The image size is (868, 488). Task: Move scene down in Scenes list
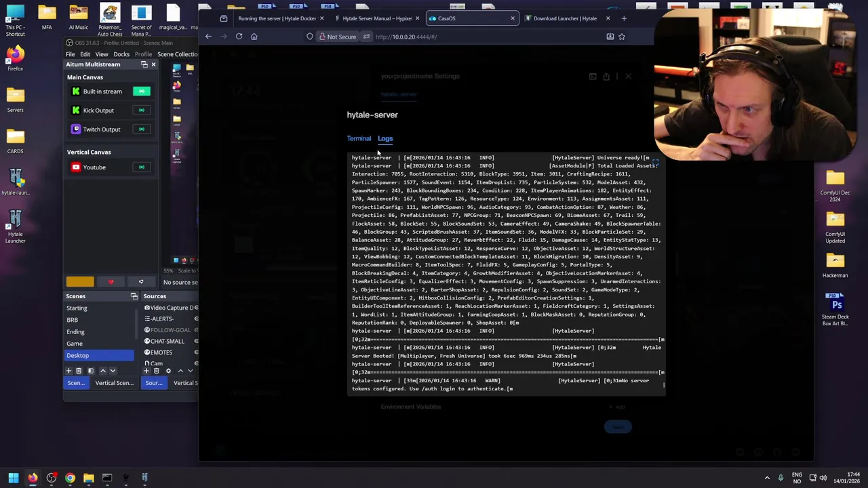tap(113, 371)
